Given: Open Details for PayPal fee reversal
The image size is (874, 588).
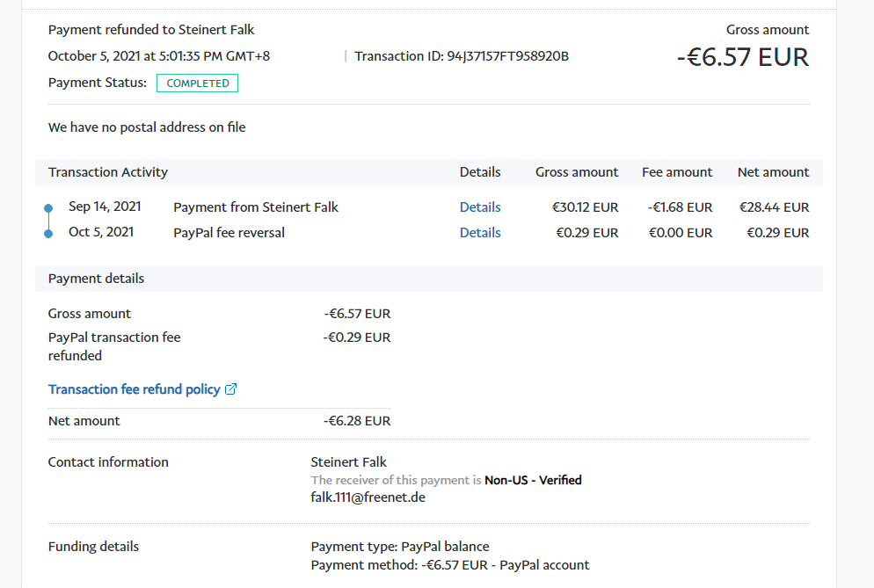Looking at the screenshot, I should click(480, 233).
